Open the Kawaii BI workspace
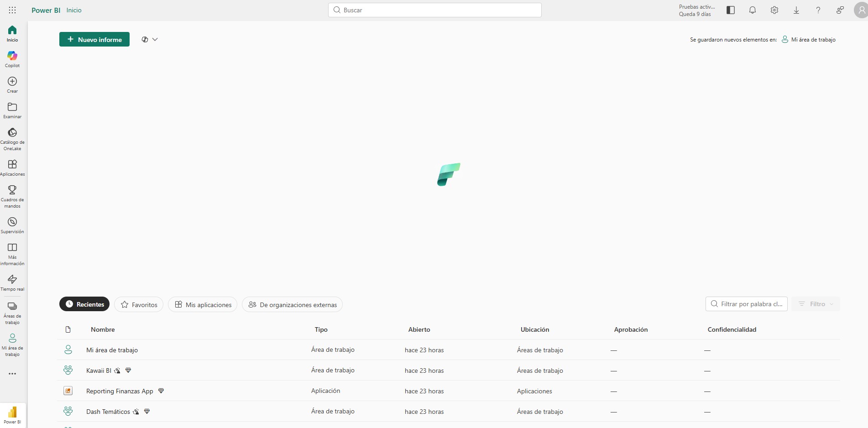Image resolution: width=868 pixels, height=428 pixels. tap(99, 371)
